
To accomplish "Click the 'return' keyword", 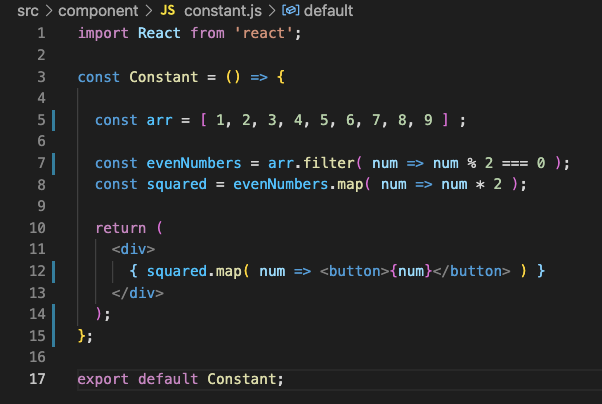I will pyautogui.click(x=121, y=228).
